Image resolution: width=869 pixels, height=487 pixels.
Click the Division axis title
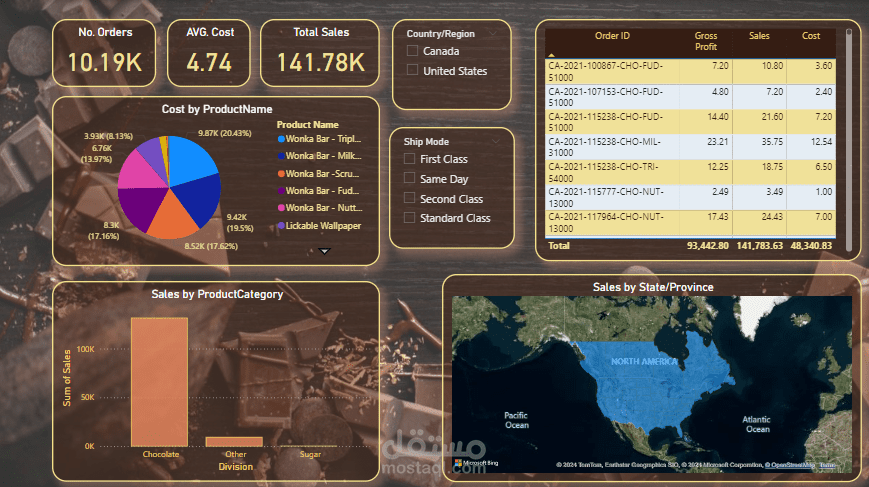click(236, 467)
